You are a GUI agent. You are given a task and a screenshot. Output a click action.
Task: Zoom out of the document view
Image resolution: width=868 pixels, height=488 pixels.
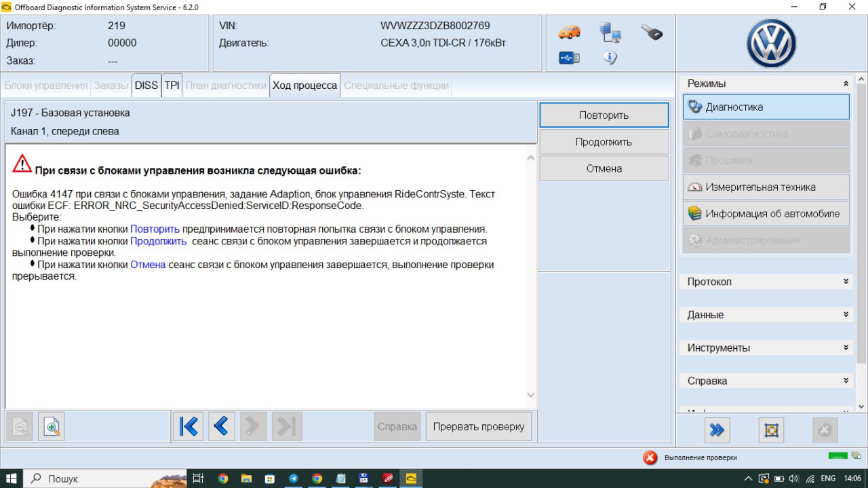20,426
